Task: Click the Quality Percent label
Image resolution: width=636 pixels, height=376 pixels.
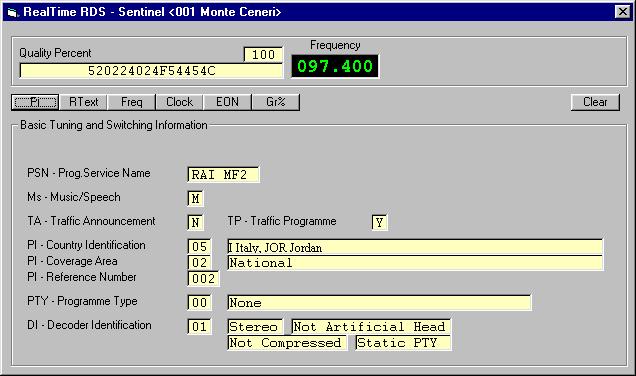Action: [55, 53]
